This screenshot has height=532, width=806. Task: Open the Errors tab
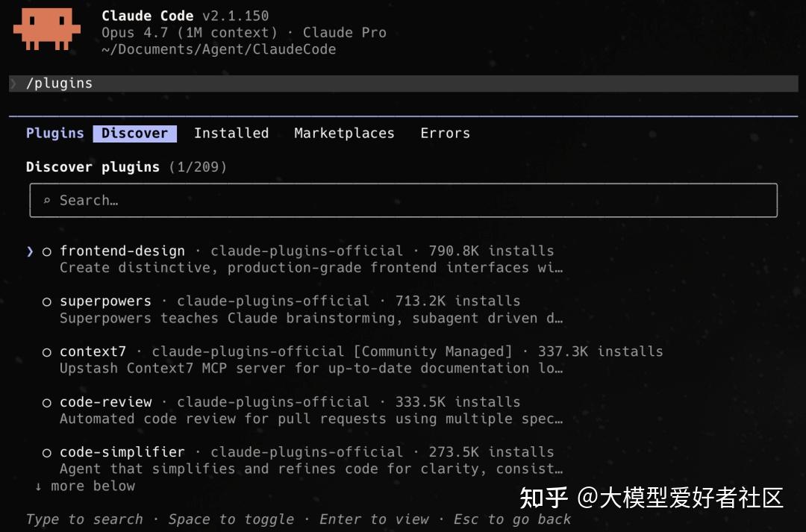[445, 133]
